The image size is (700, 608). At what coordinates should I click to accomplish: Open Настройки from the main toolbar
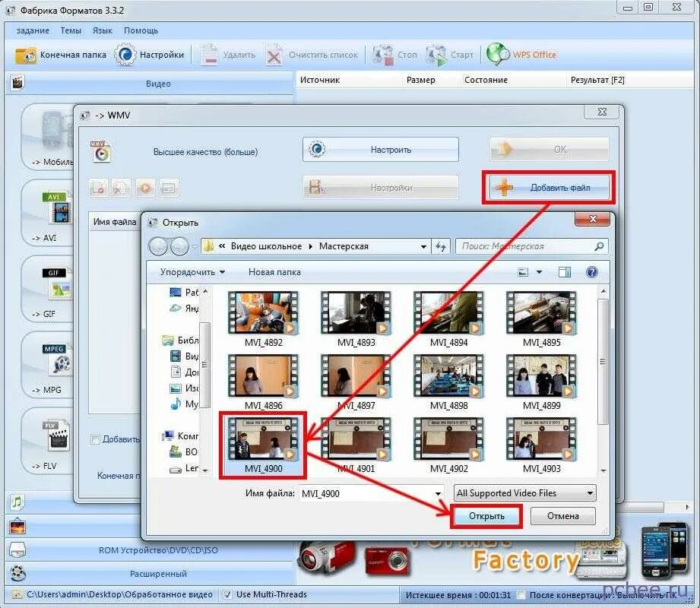click(149, 55)
